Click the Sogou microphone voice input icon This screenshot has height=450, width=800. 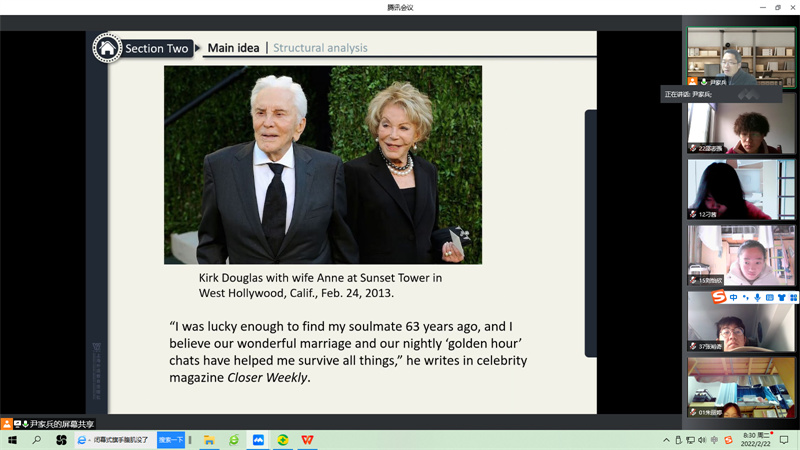(757, 297)
